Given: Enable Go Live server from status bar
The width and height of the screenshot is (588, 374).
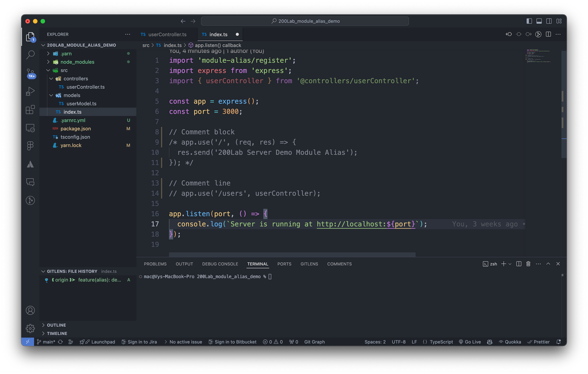Looking at the screenshot, I should 469,342.
